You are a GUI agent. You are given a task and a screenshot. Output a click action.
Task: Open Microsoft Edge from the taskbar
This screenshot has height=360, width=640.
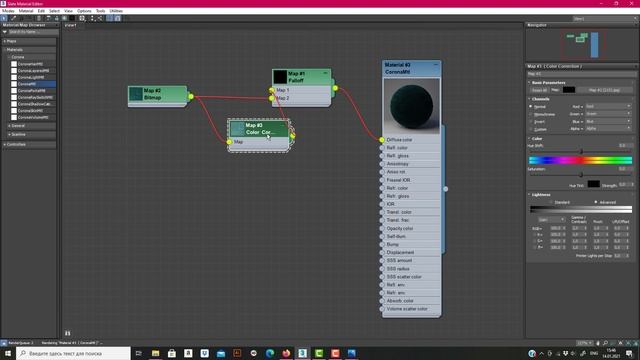click(270, 353)
